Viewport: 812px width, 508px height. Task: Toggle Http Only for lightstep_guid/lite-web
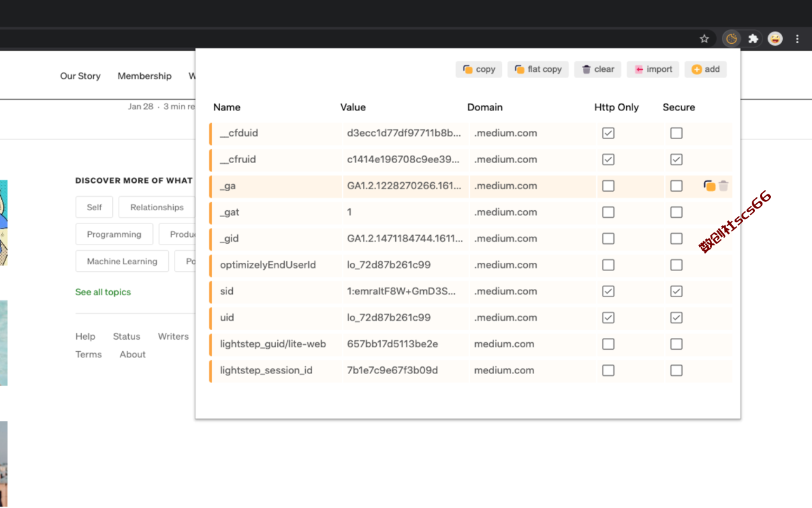pos(608,344)
